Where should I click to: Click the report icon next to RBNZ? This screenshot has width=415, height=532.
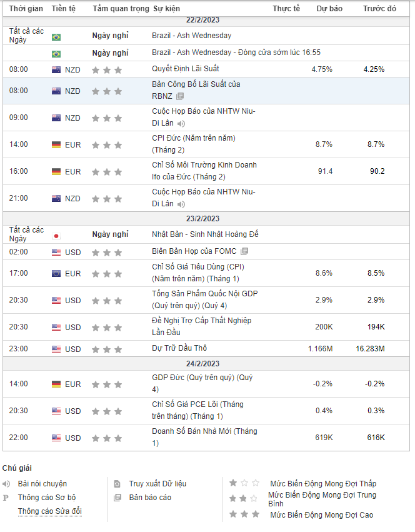coord(180,96)
